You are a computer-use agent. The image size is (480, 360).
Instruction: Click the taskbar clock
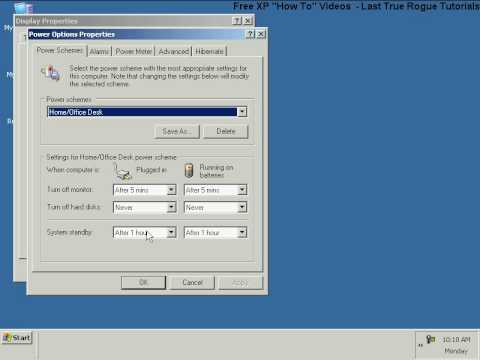(456, 345)
